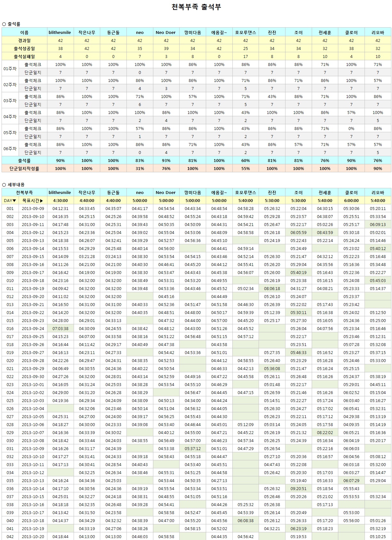Click the ○ 세부내용 section heading
This screenshot has height=540, width=392.
point(13,185)
